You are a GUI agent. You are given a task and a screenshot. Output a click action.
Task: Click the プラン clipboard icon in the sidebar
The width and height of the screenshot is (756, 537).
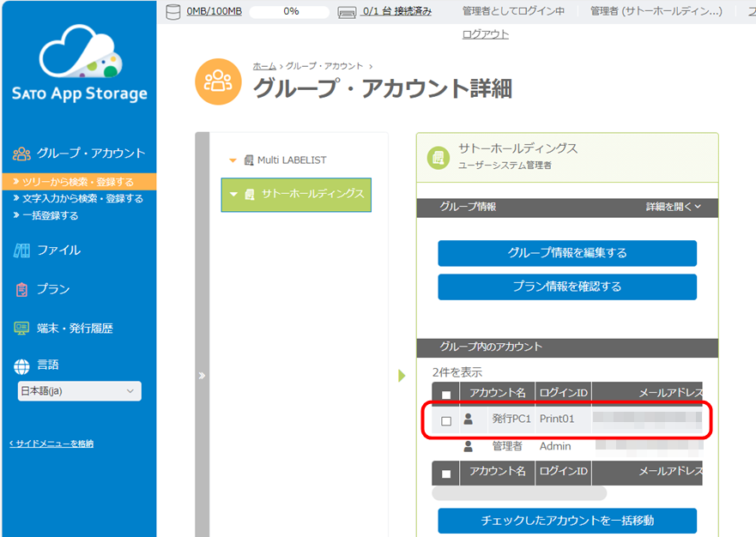pos(21,289)
